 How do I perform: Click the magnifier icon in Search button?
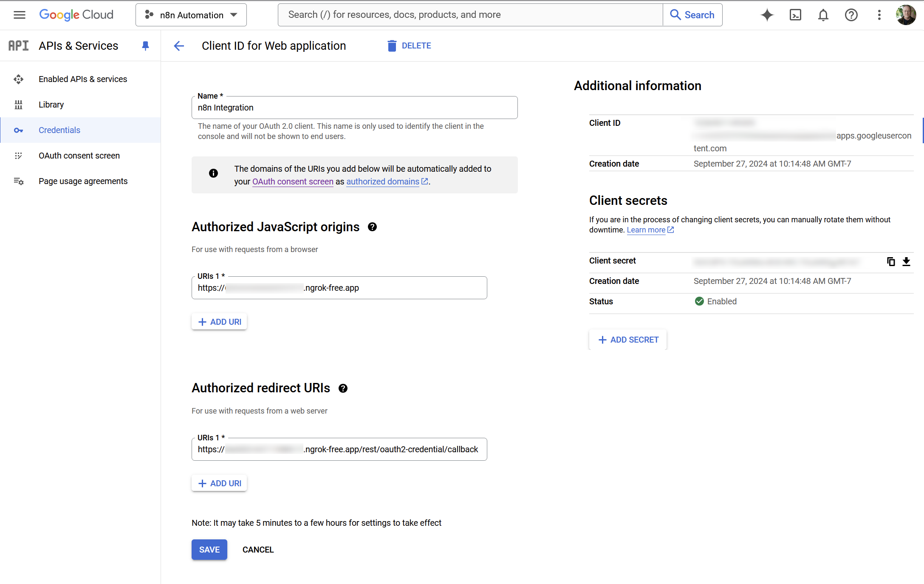[x=675, y=15]
